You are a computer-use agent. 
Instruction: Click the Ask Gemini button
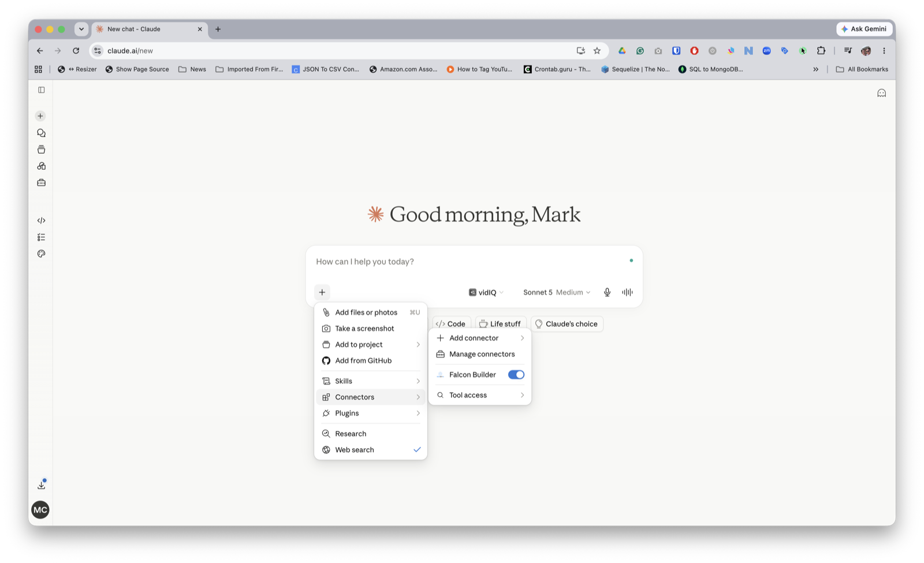[x=864, y=29]
